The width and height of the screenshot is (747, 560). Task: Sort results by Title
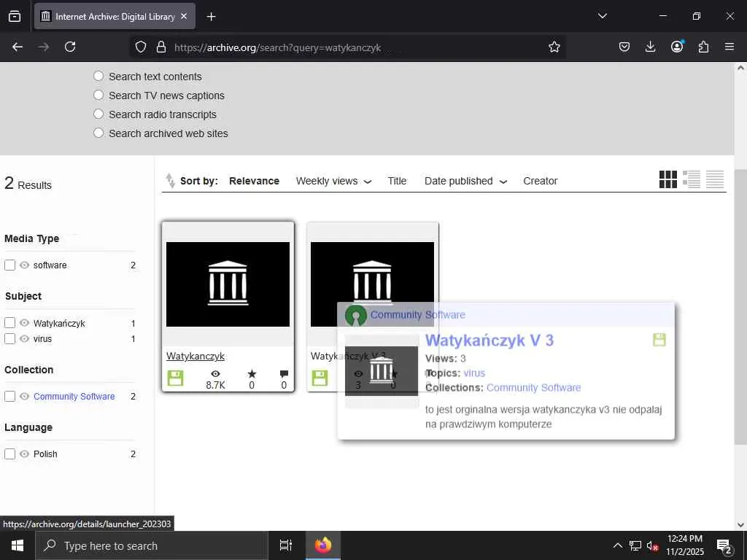pyautogui.click(x=397, y=181)
